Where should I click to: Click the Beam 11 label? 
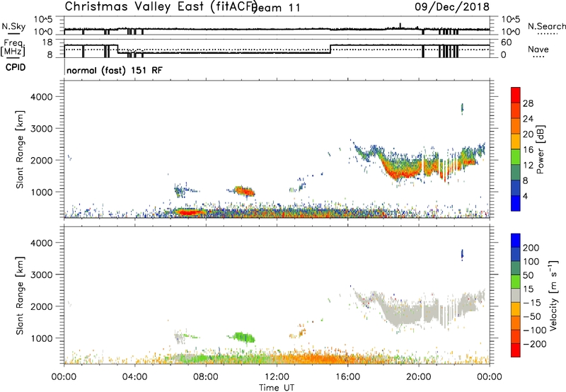point(277,8)
